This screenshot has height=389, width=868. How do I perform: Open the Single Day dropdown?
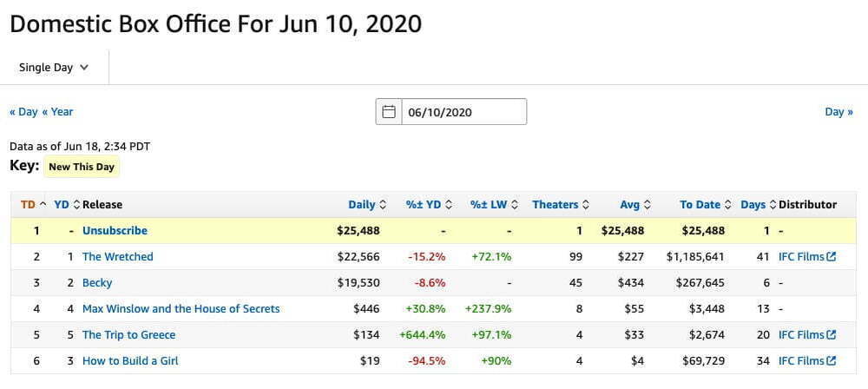point(54,68)
